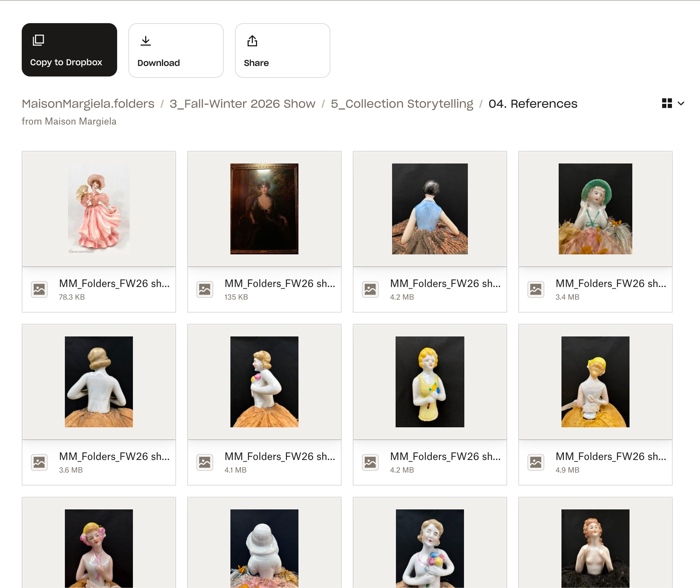Expand the view options chevron
700x588 pixels.
pos(681,103)
